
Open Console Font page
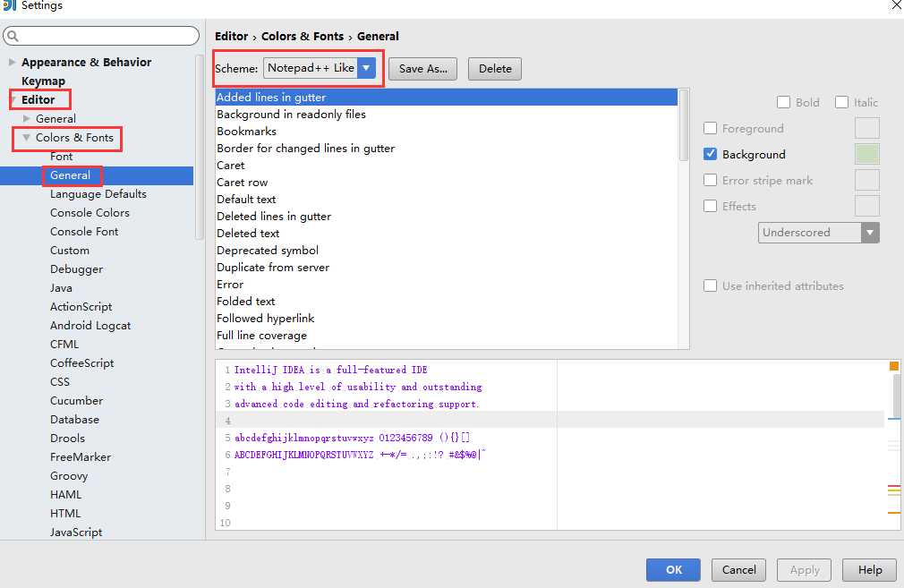pyautogui.click(x=84, y=232)
